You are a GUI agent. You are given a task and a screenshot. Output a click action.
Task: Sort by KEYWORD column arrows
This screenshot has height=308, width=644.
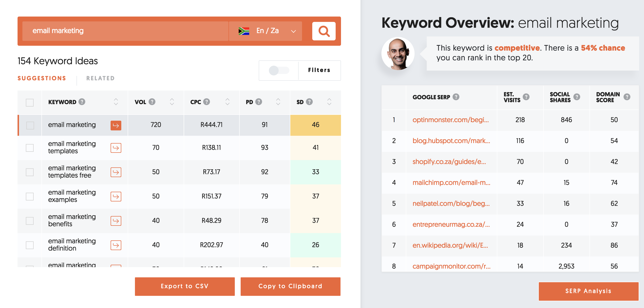pos(116,102)
